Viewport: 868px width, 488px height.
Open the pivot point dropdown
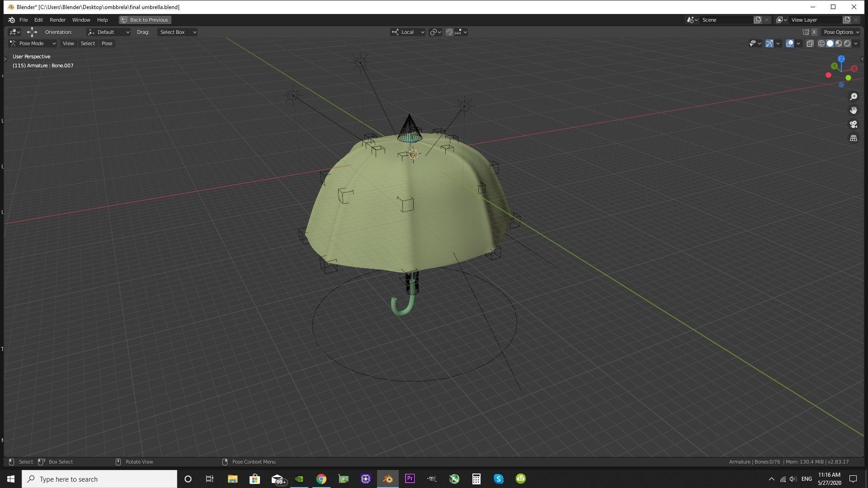click(435, 32)
